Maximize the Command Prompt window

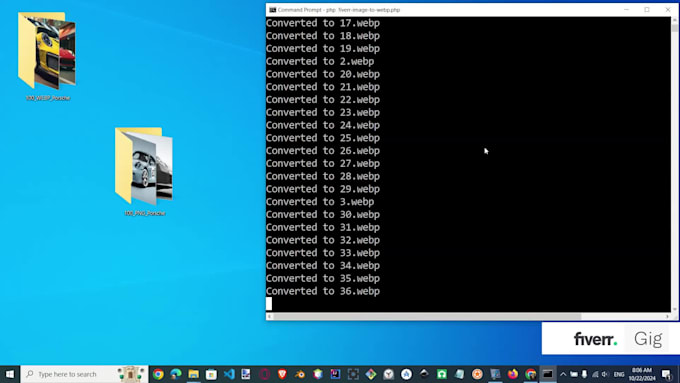647,10
